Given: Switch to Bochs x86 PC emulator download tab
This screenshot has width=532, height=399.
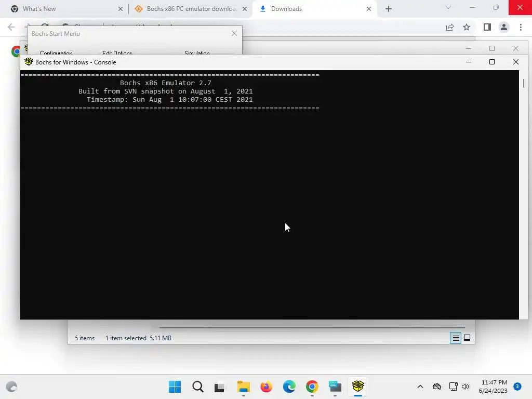Looking at the screenshot, I should [x=191, y=9].
